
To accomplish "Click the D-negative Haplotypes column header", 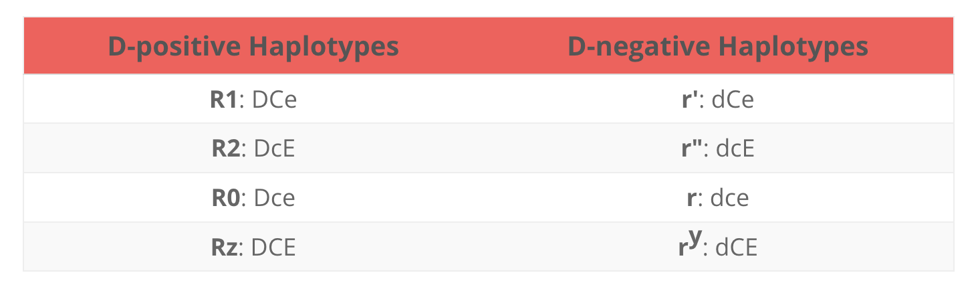I will pos(718,47).
